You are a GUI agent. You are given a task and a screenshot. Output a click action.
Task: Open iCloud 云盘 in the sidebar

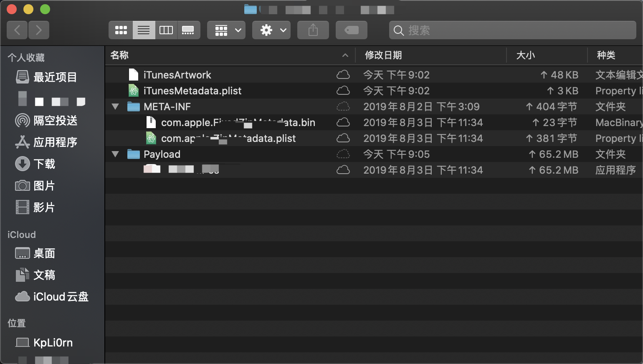point(52,297)
